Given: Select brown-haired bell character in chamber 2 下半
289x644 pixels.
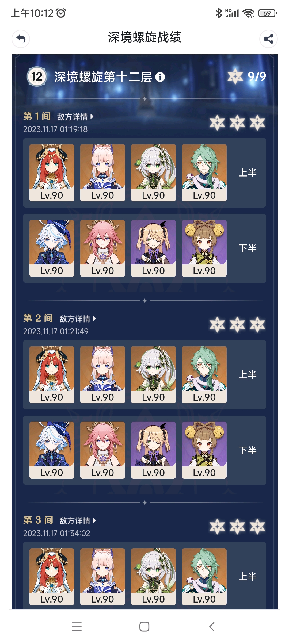Looking at the screenshot, I should [x=204, y=450].
